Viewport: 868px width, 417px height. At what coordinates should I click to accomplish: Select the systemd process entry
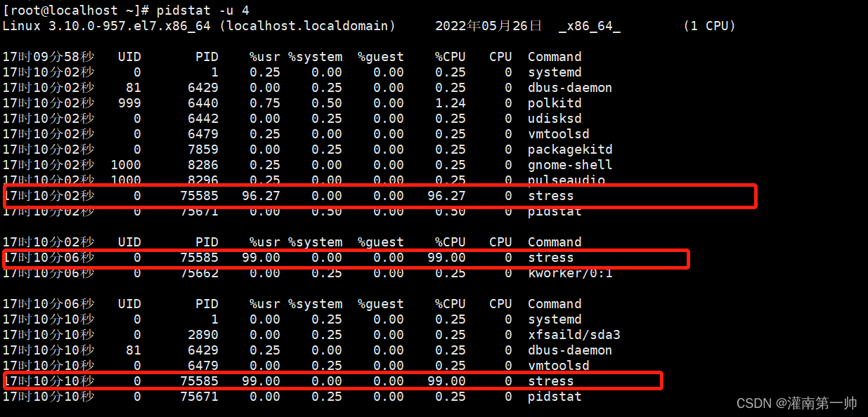pos(555,72)
